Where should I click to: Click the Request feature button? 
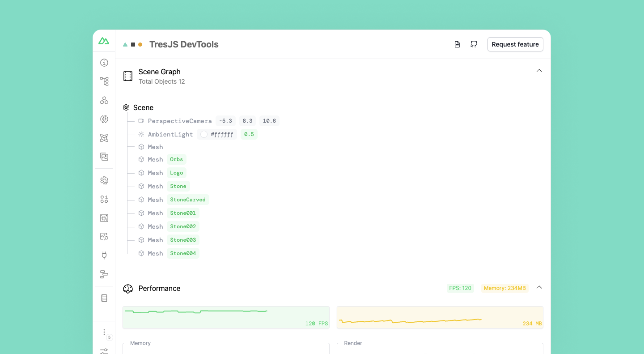515,44
